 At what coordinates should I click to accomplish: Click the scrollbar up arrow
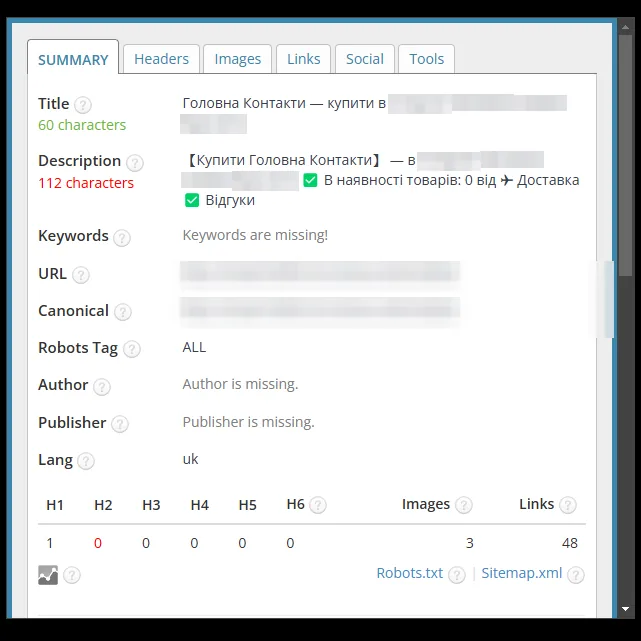pos(625,27)
